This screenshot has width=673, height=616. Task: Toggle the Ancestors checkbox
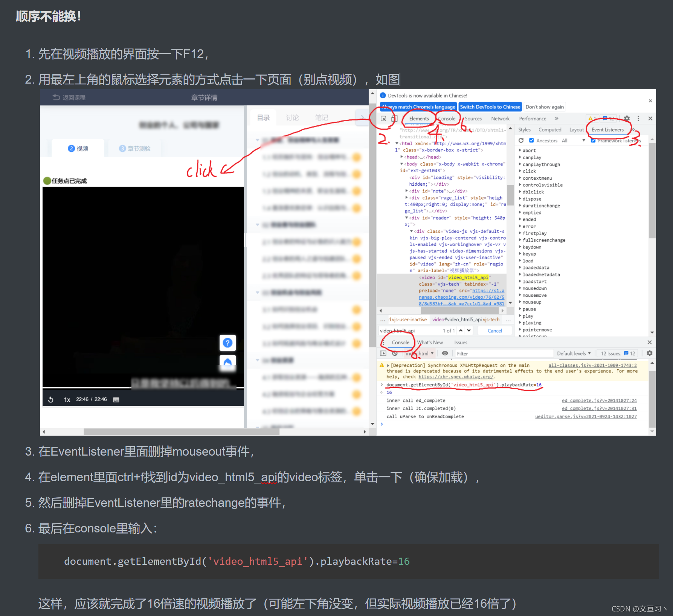click(531, 140)
